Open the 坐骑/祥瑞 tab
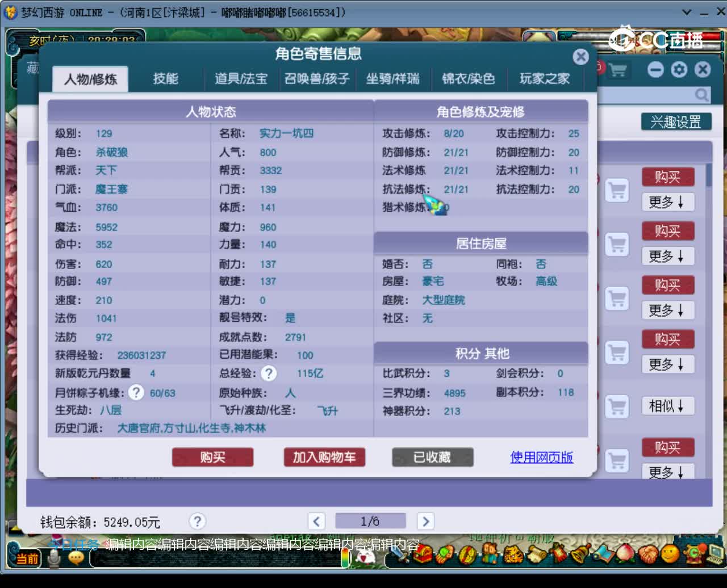This screenshot has height=588, width=727. (x=392, y=78)
